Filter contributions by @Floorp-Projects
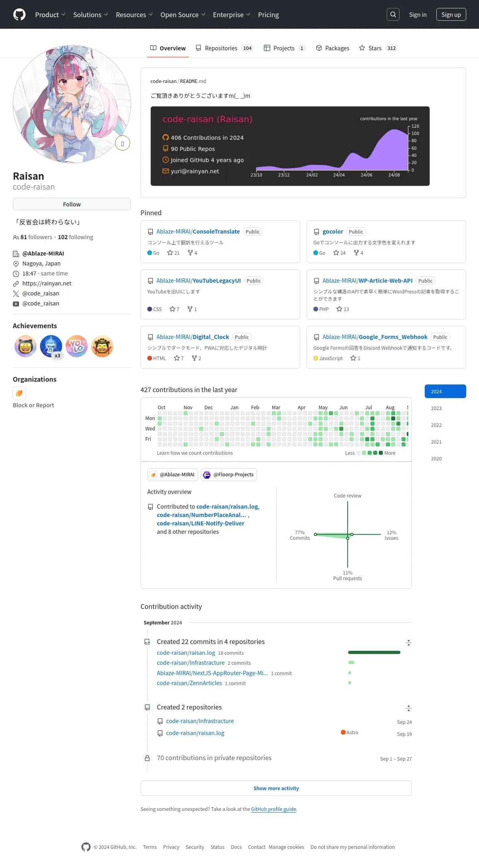The height and width of the screenshot is (868, 479). (229, 475)
